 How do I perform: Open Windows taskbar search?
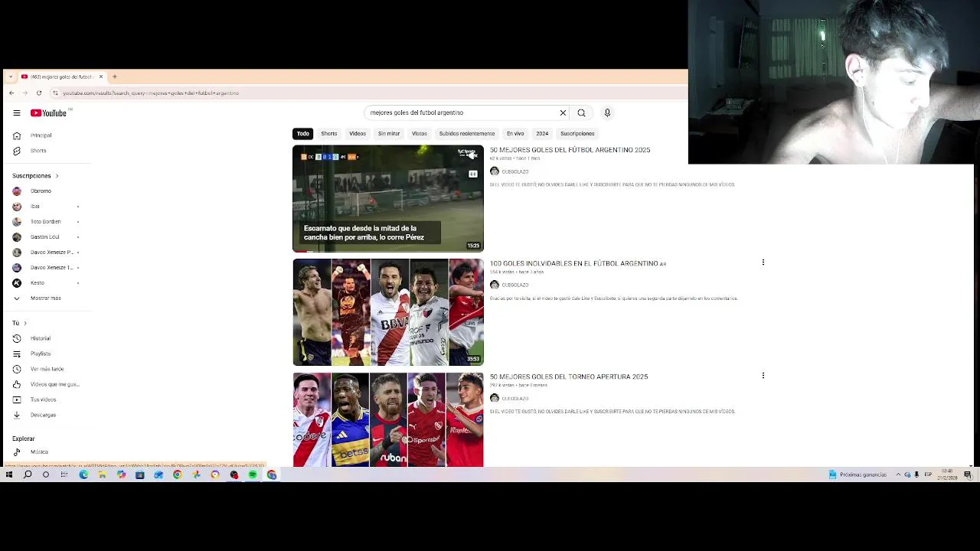[x=28, y=474]
